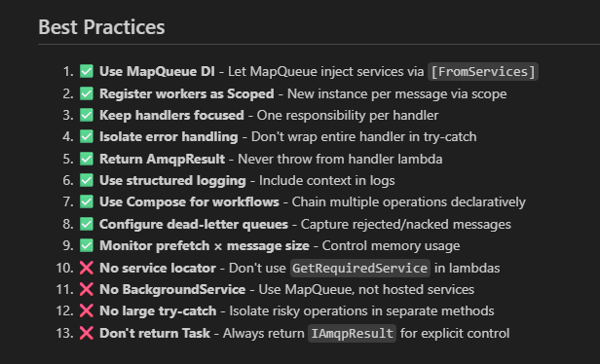Click the GetRequiredService code snippet
The image size is (600, 364).
point(360,268)
